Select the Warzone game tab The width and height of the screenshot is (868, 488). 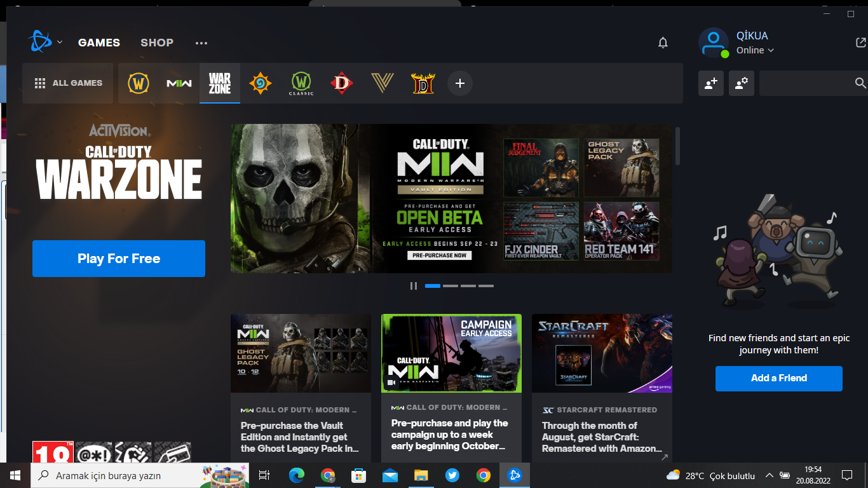point(220,83)
